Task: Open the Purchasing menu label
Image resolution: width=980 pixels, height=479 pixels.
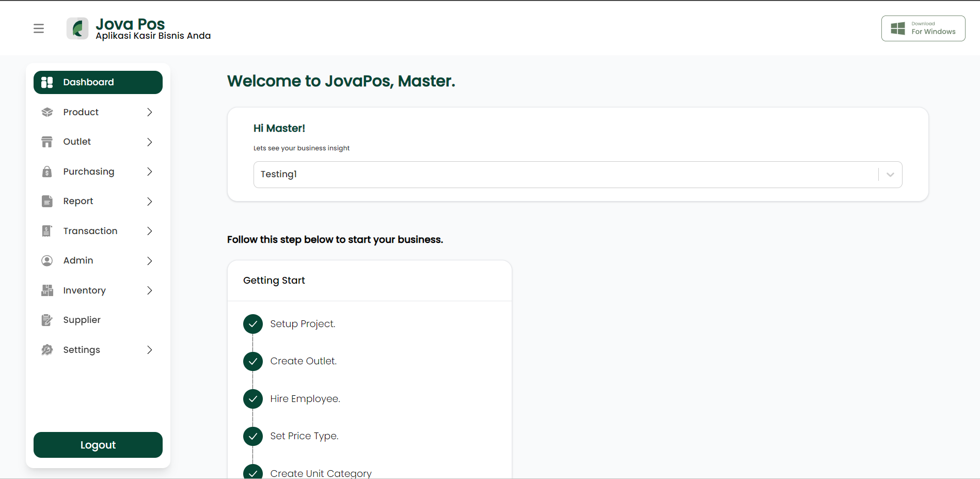Action: pos(89,172)
